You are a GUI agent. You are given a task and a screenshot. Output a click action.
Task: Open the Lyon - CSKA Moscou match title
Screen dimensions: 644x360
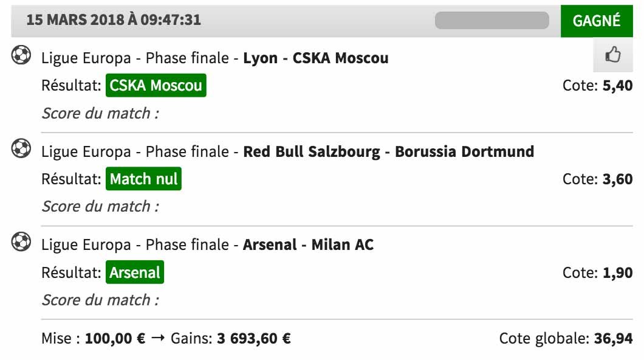point(316,58)
